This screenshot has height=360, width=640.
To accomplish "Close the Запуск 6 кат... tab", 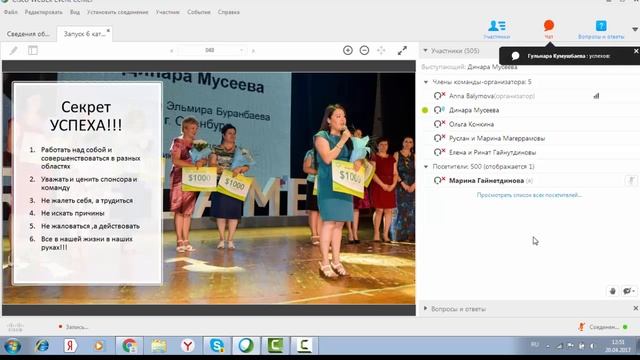I will pos(108,31).
